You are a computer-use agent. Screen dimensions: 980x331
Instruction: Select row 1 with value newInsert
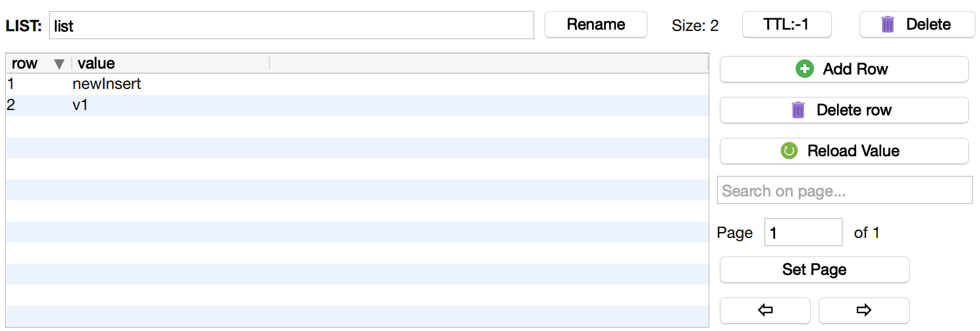(x=107, y=84)
